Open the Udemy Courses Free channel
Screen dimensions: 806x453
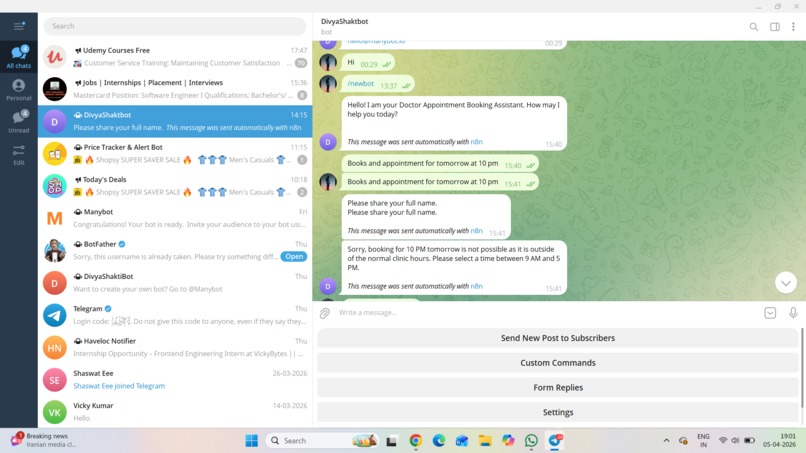pos(175,57)
